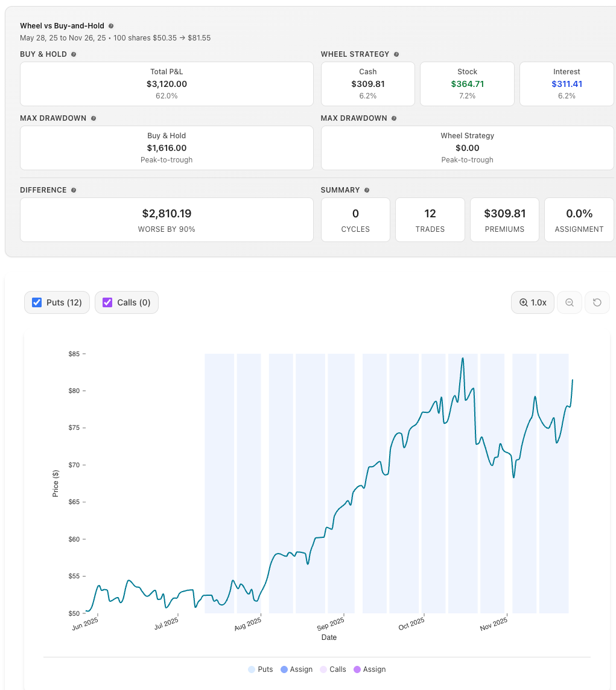Viewport: 616px width, 690px height.
Task: Toggle the Calls item in the chart legend
Action: point(338,669)
